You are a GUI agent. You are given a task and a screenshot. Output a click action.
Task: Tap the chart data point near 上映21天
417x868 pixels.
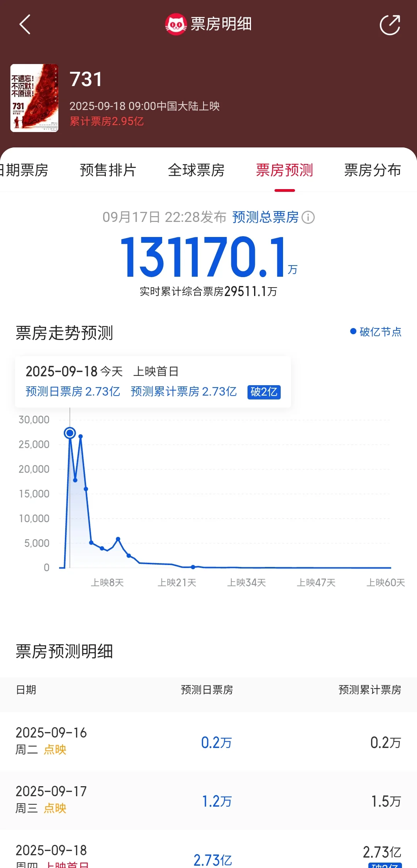pos(193,567)
